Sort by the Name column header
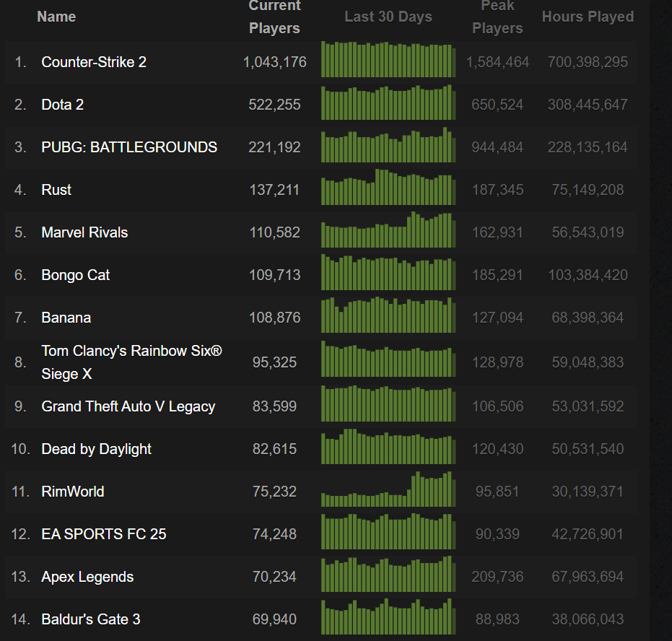672x641 pixels. 56,17
